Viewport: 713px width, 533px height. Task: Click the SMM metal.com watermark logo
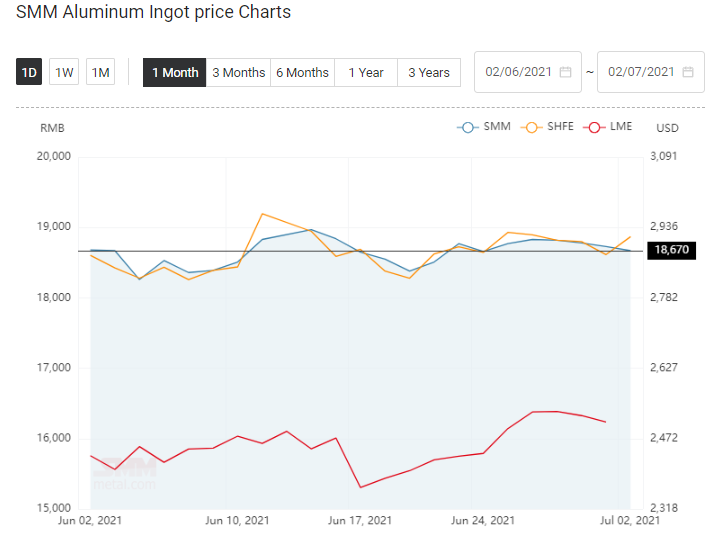(125, 474)
